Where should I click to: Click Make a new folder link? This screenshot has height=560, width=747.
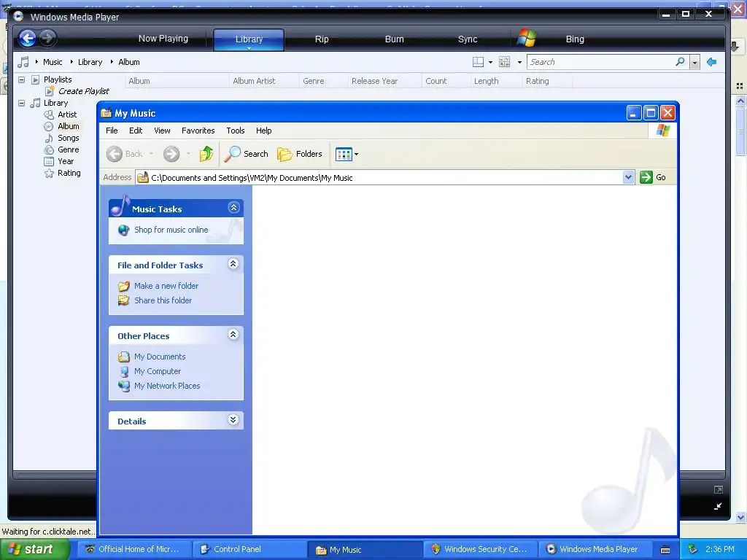[x=166, y=286]
